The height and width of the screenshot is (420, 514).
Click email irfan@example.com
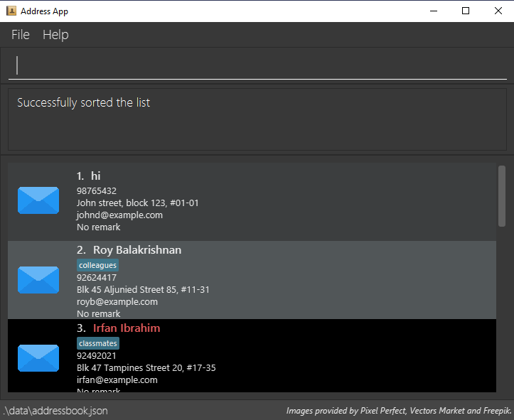[117, 380]
